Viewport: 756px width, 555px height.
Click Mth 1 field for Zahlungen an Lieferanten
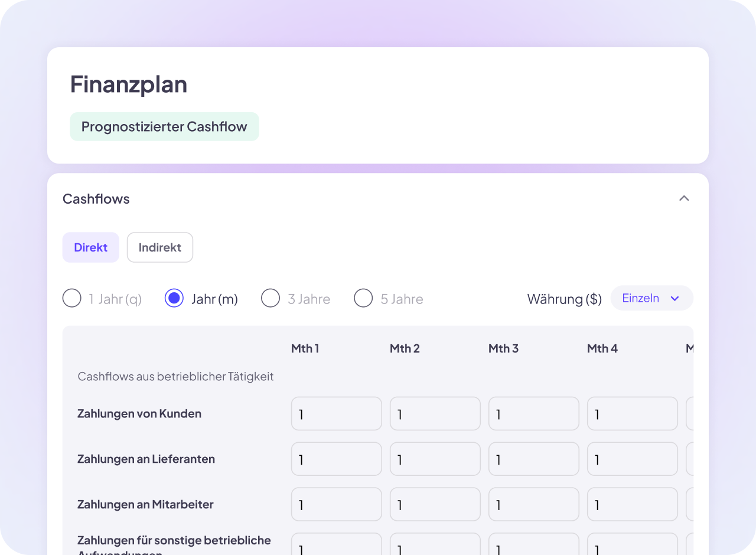pos(337,459)
